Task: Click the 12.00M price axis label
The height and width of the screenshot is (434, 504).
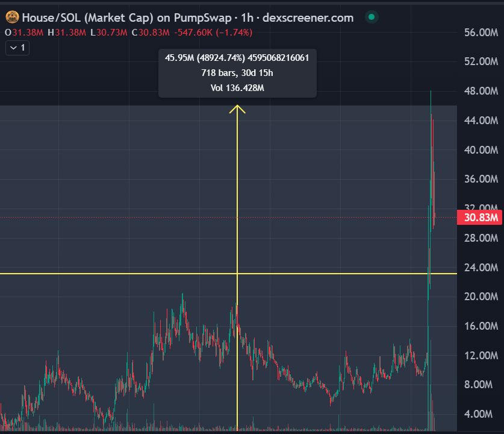Action: pos(481,356)
